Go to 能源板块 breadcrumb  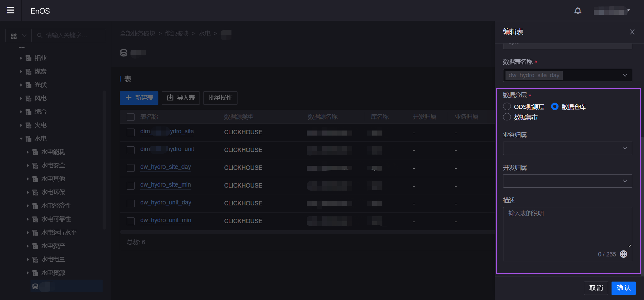coord(177,34)
